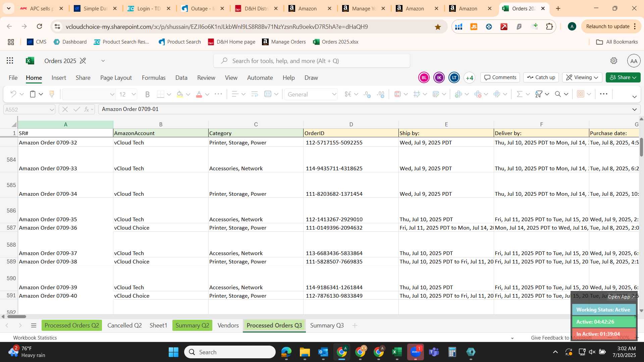Click the Increase Decimal icon
The width and height of the screenshot is (644, 362).
pyautogui.click(x=367, y=95)
